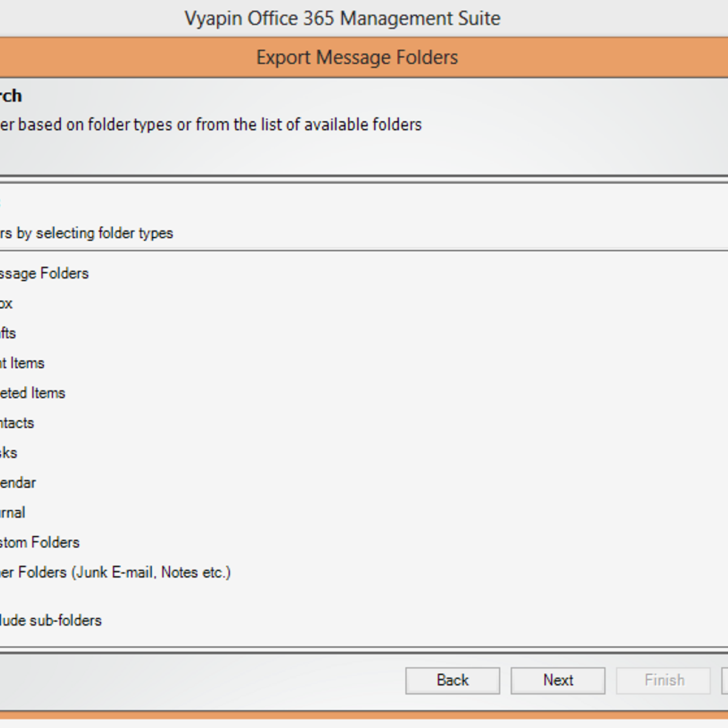Click the 'rnal' folder type entry
The image size is (728, 728).
click(13, 513)
